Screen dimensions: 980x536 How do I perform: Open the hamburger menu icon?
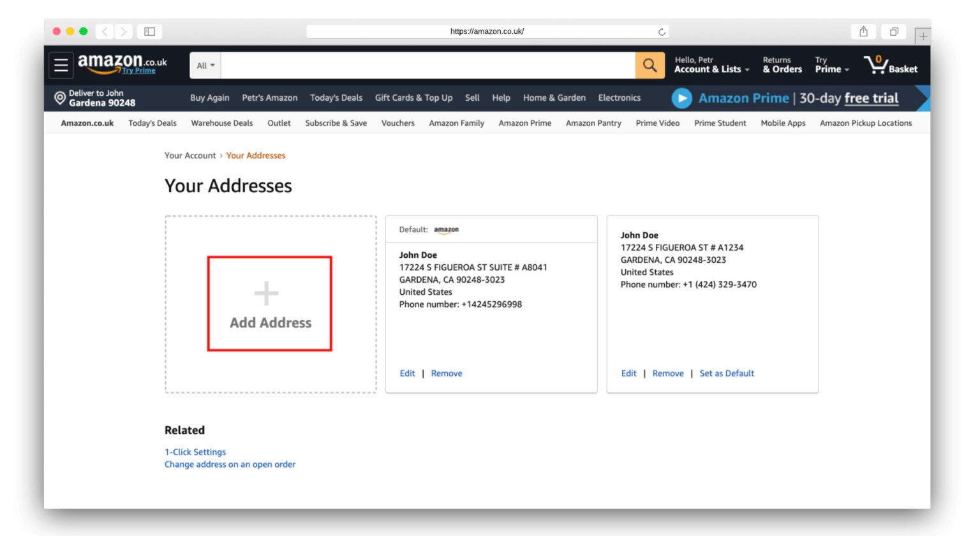(61, 65)
